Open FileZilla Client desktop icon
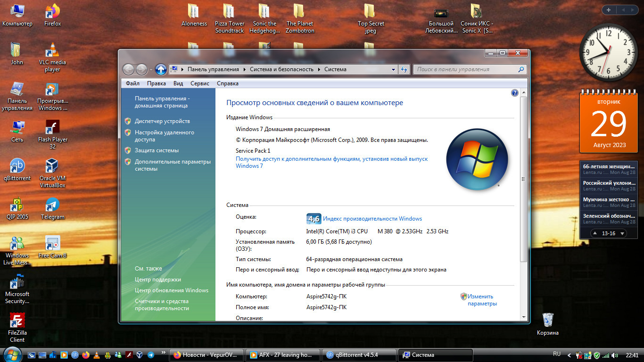The image size is (644, 362). coord(17,322)
